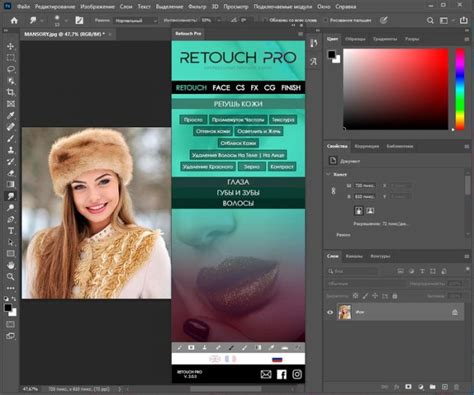Image resolution: width=474 pixels, height=395 pixels.
Task: Switch to the FACE tab in Retouch Pro
Action: (x=221, y=88)
